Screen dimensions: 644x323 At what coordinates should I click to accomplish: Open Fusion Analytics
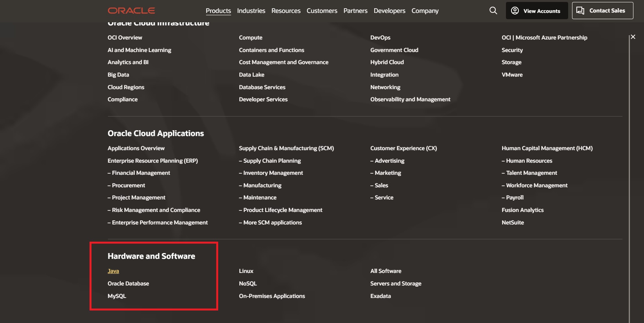[x=522, y=210]
